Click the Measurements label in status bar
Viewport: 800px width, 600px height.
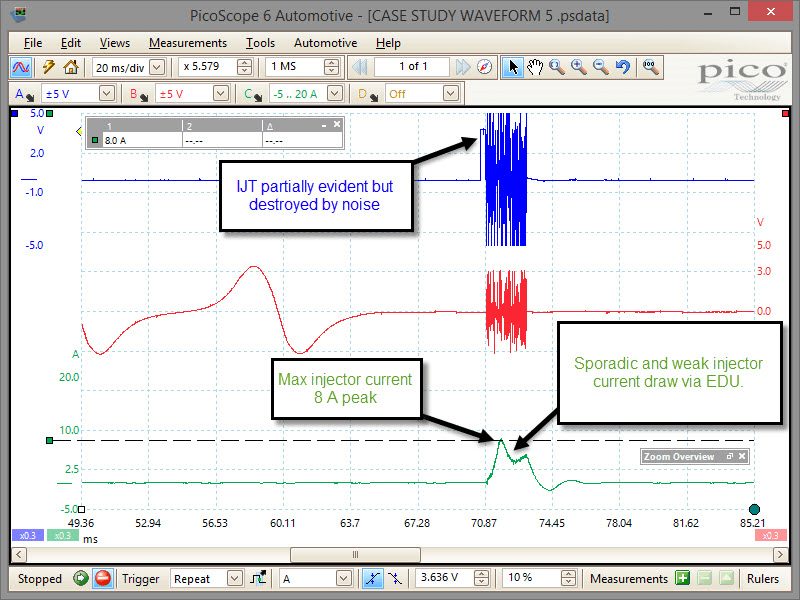pyautogui.click(x=629, y=579)
